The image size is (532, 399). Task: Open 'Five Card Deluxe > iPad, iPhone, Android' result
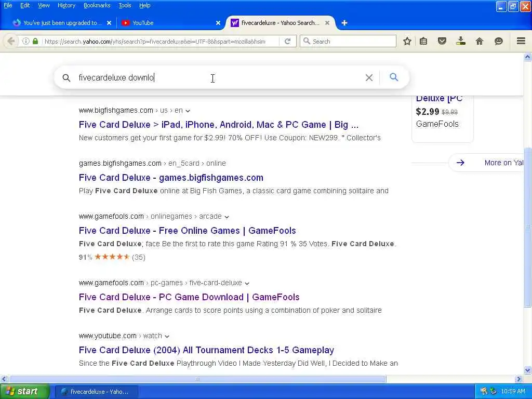point(219,125)
